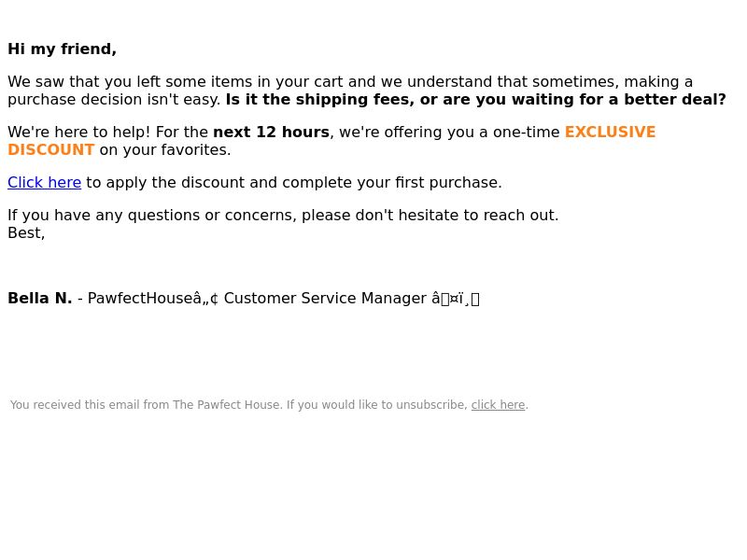Click the 'If you have any questions' sentence
The width and height of the screenshot is (747, 560).
283,216
